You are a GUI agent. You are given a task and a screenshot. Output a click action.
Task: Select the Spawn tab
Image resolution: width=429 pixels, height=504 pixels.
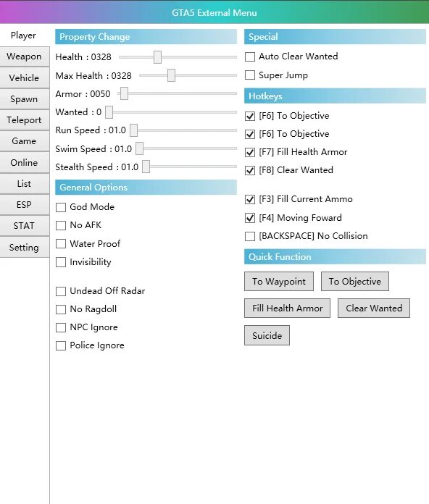pos(25,99)
